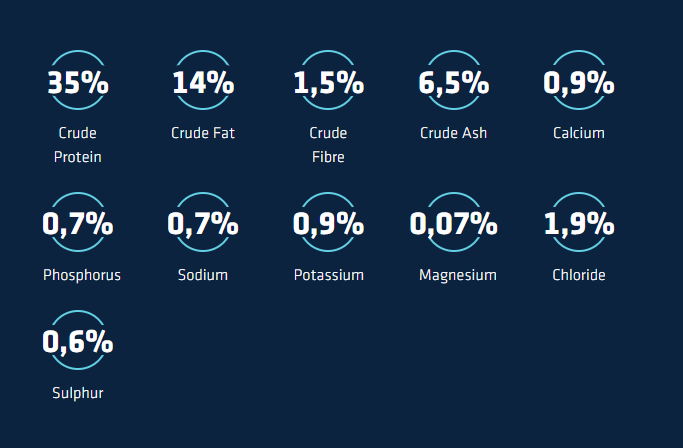Screen dimensions: 683x448
Task: Click the 1,5% Crude Fibre circle badge
Action: click(x=328, y=82)
